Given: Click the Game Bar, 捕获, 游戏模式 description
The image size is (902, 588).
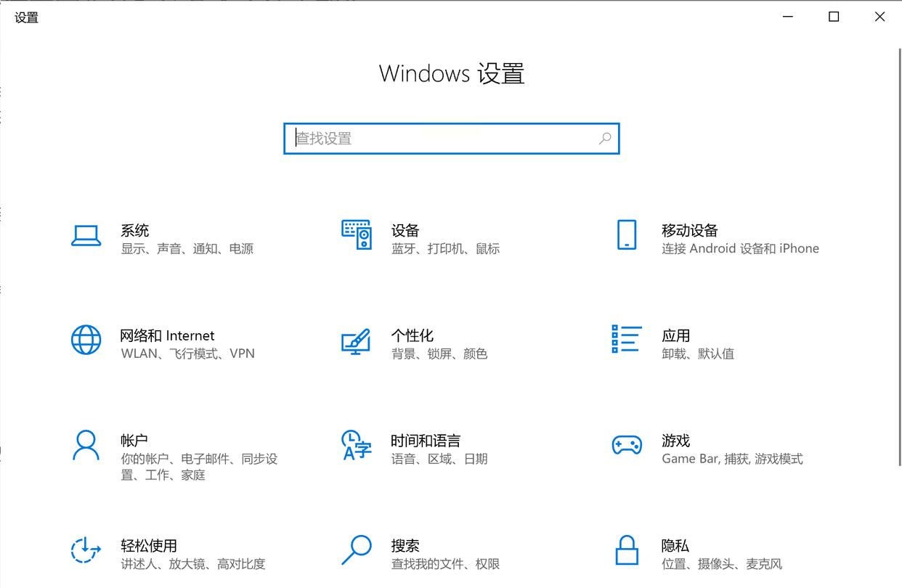Looking at the screenshot, I should click(732, 459).
